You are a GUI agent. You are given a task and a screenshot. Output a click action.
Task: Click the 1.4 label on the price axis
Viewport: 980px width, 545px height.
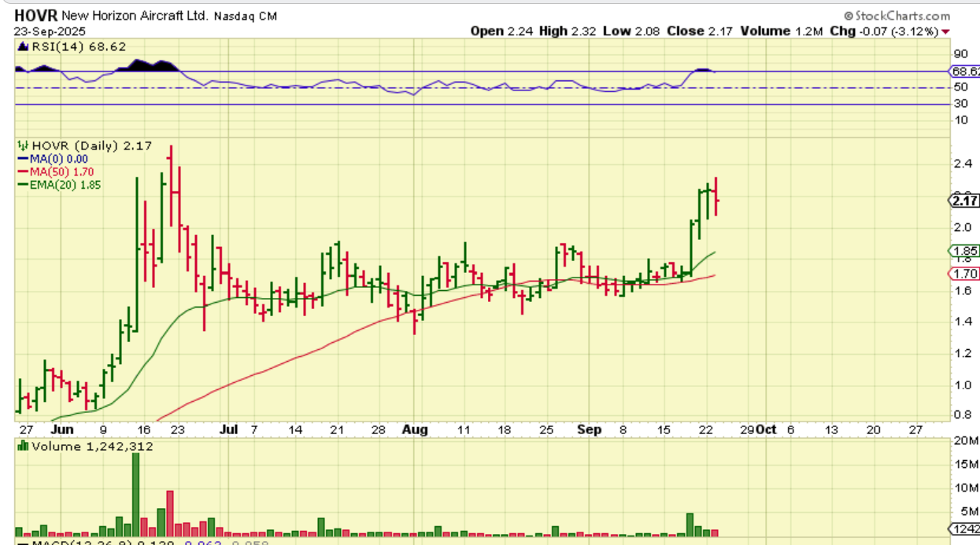[962, 322]
